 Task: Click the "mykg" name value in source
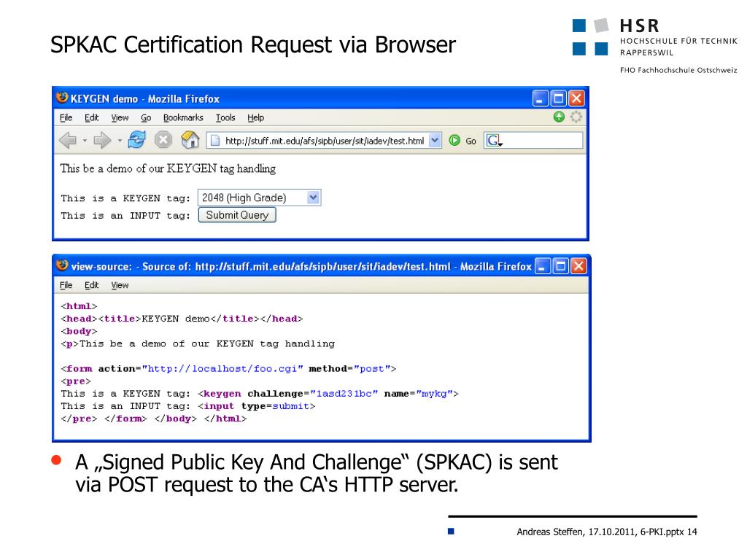point(434,393)
